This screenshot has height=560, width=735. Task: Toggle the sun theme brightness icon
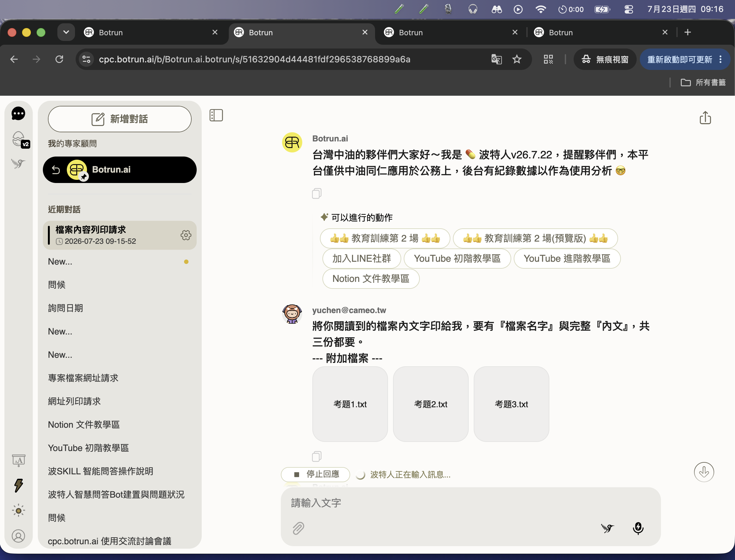tap(19, 511)
